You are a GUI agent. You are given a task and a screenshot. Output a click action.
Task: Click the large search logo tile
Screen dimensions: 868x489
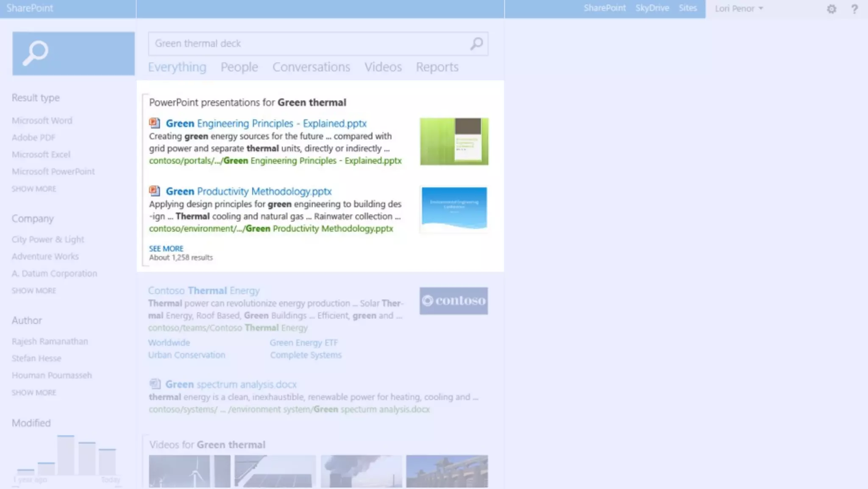click(73, 53)
